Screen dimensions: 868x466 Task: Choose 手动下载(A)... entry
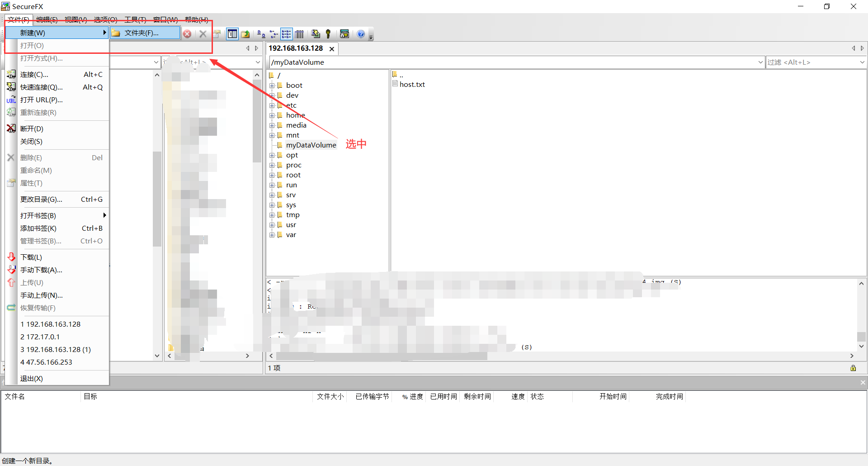coord(57,270)
